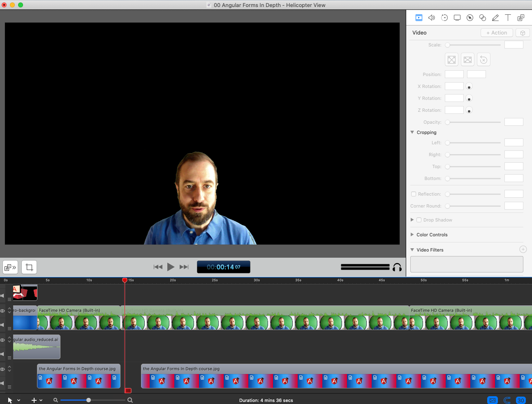
Task: Open the Video Motion properties tab
Action: pos(444,18)
